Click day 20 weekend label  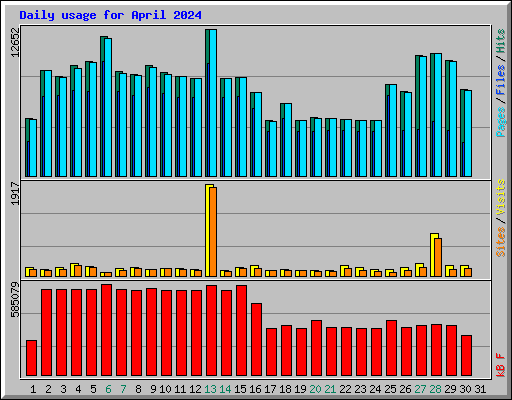tap(315, 389)
